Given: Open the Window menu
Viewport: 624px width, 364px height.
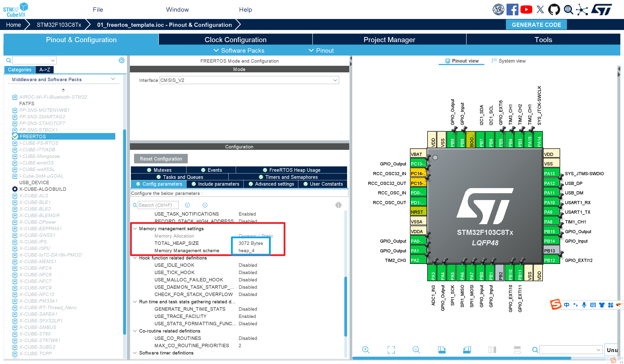Looking at the screenshot, I should [x=177, y=10].
